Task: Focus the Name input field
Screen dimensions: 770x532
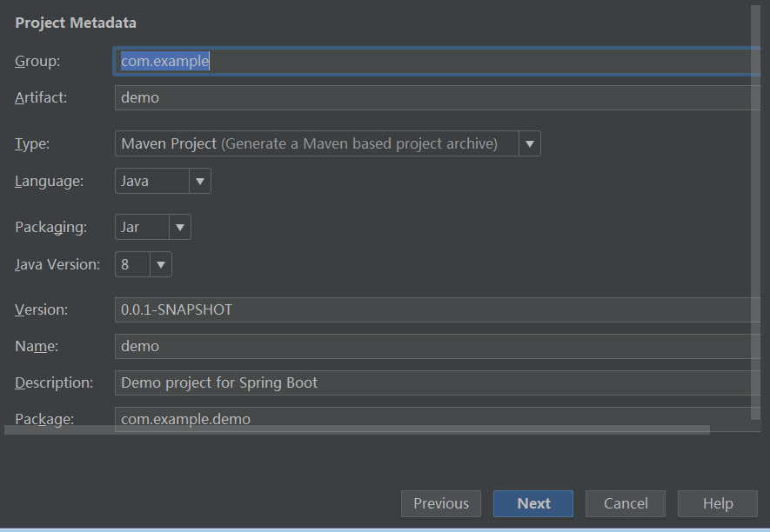Action: tap(438, 346)
